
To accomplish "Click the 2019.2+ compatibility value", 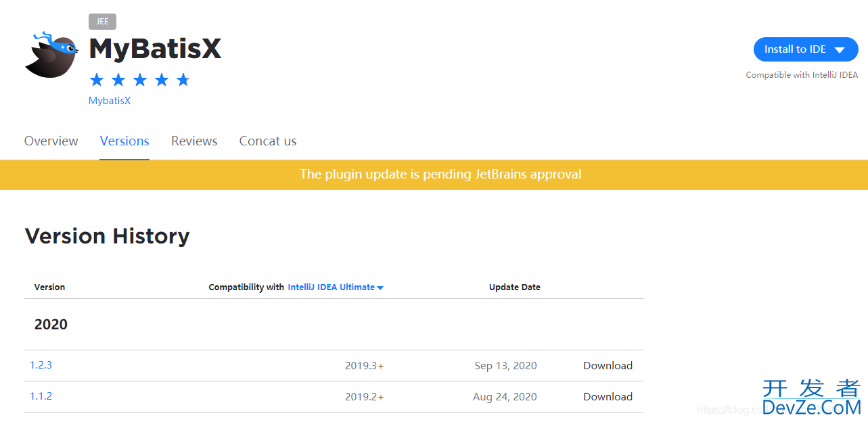I will pos(365,397).
